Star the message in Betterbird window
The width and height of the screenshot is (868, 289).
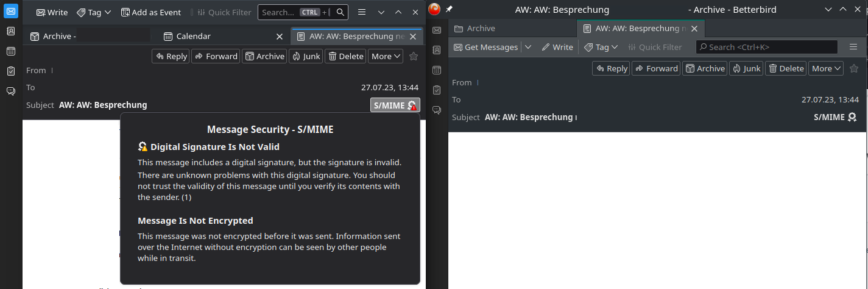pos(854,68)
